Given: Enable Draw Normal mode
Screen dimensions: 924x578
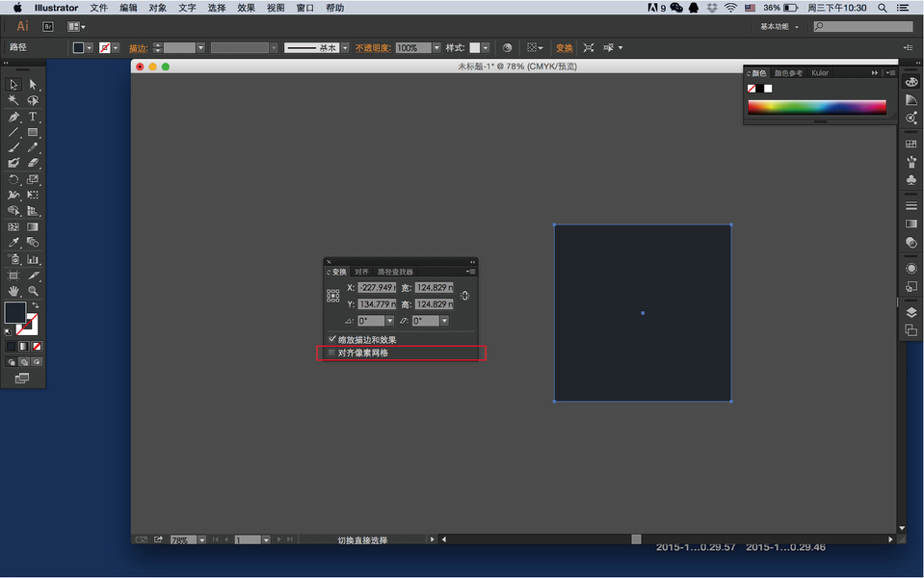Looking at the screenshot, I should tap(12, 362).
